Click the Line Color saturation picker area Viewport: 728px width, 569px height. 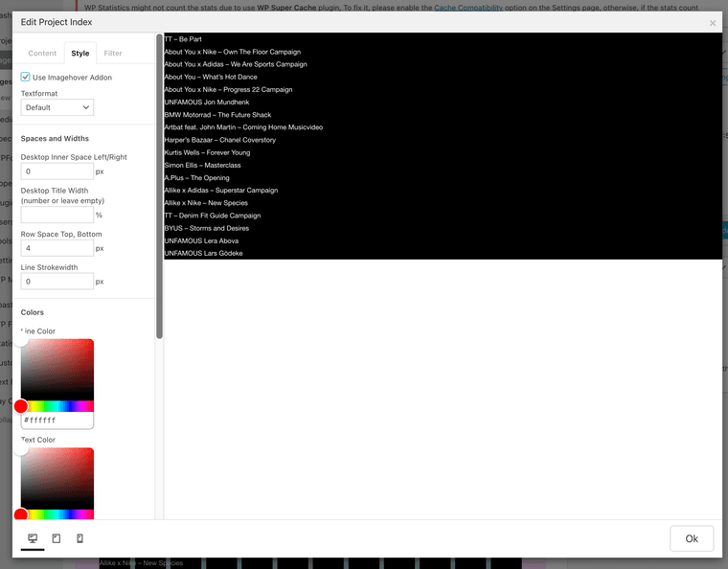pos(57,369)
